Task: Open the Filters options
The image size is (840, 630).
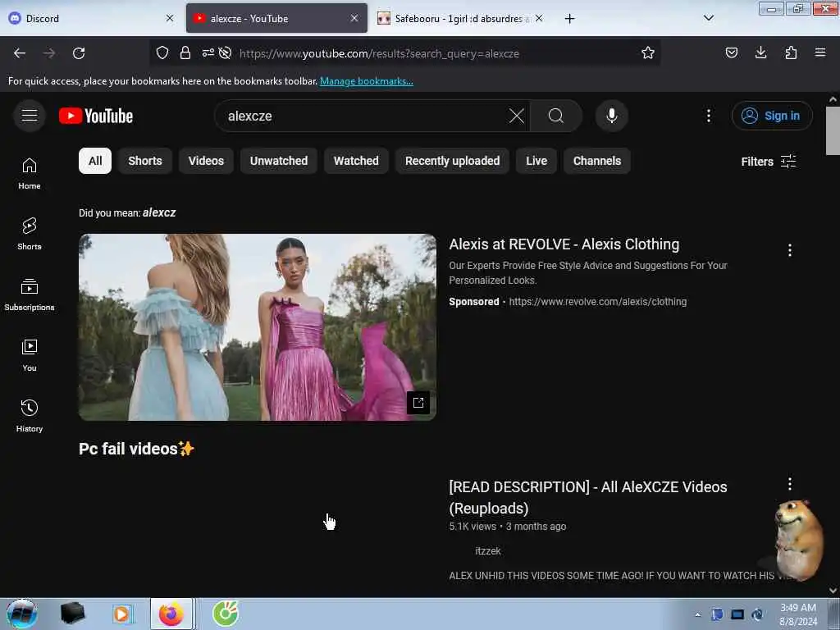Action: [x=768, y=162]
